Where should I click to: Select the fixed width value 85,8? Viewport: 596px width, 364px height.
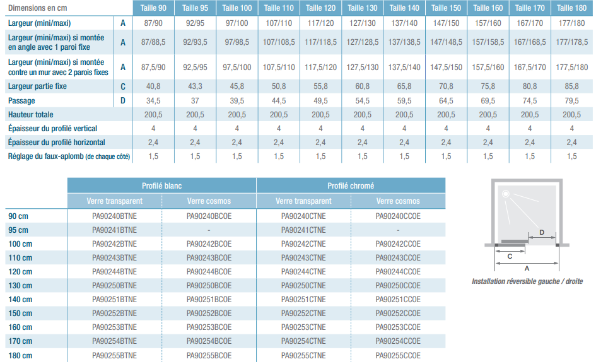point(571,86)
